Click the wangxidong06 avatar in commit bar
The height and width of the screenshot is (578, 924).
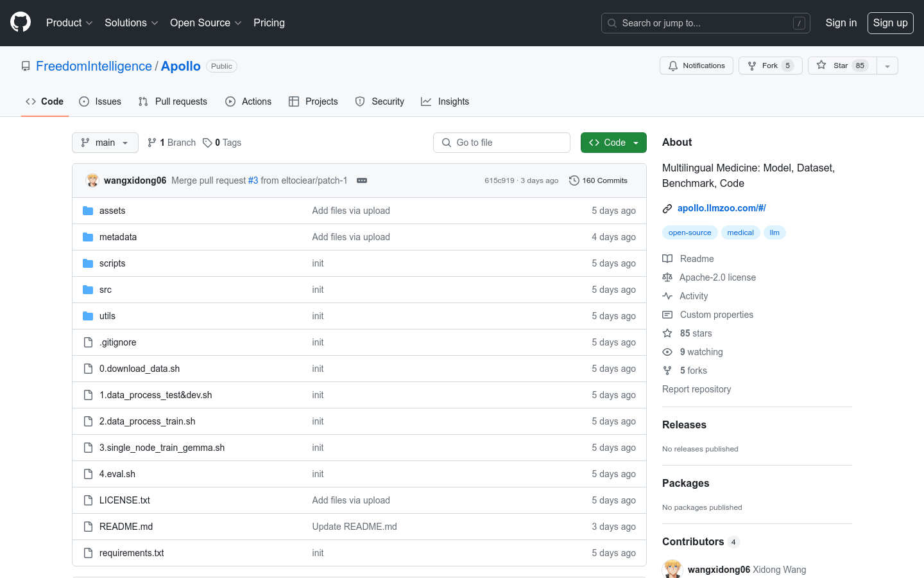coord(92,180)
